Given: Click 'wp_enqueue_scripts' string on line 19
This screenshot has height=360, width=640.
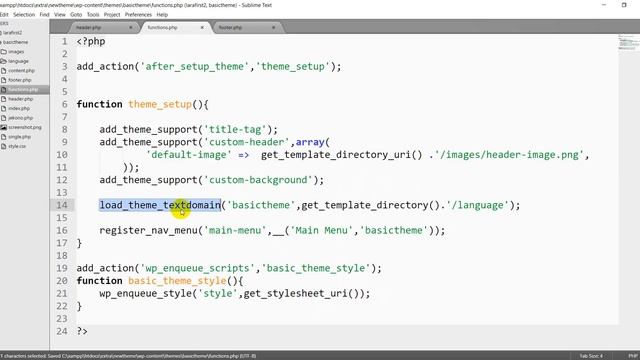Looking at the screenshot, I should click(198, 269).
